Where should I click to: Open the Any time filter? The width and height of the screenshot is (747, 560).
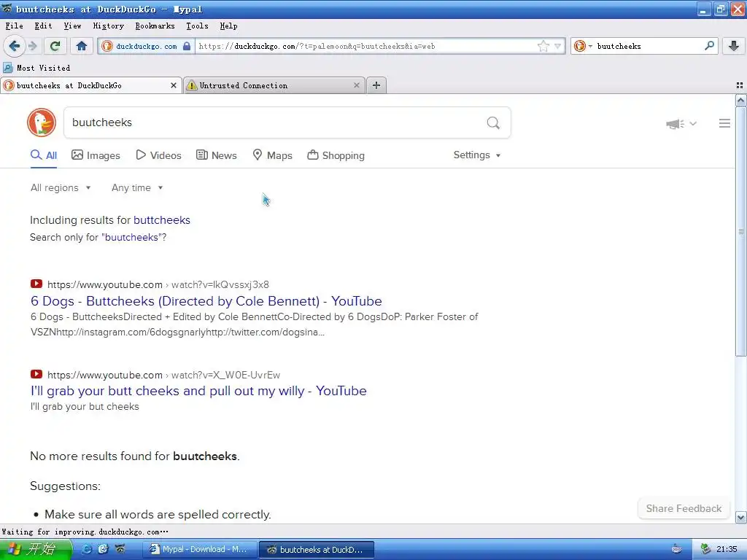(137, 187)
